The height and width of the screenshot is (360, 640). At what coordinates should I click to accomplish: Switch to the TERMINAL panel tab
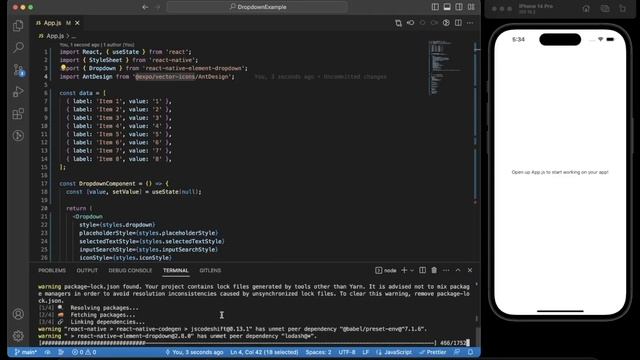[x=176, y=271]
